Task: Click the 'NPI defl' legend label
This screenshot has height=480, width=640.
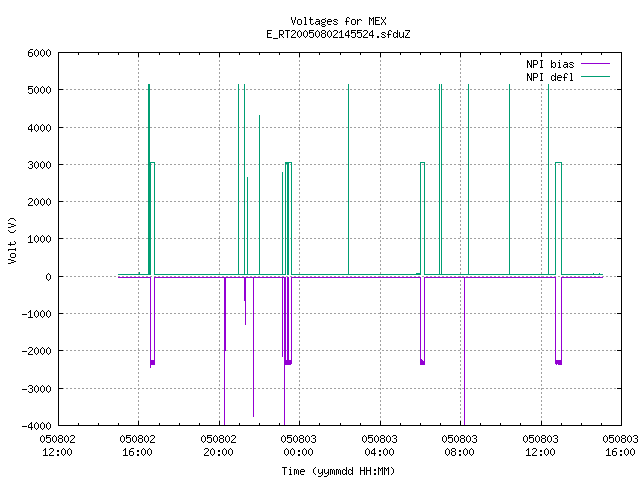Action: (x=550, y=77)
